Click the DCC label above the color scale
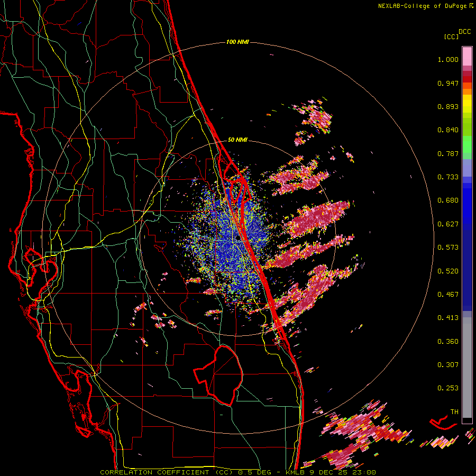The width and height of the screenshot is (476, 476). (464, 32)
